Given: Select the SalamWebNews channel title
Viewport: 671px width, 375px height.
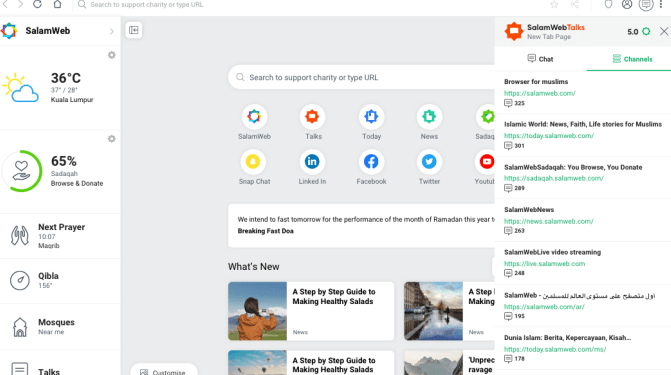Looking at the screenshot, I should (529, 209).
